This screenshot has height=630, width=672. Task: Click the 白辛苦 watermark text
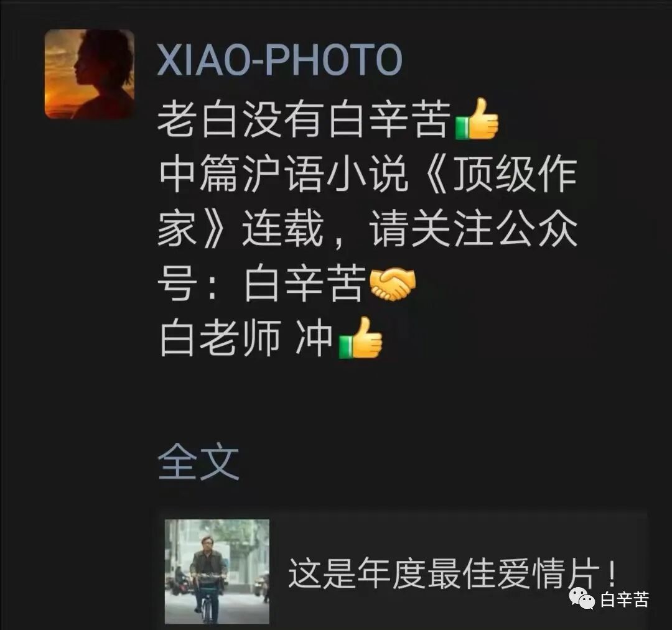tap(625, 599)
